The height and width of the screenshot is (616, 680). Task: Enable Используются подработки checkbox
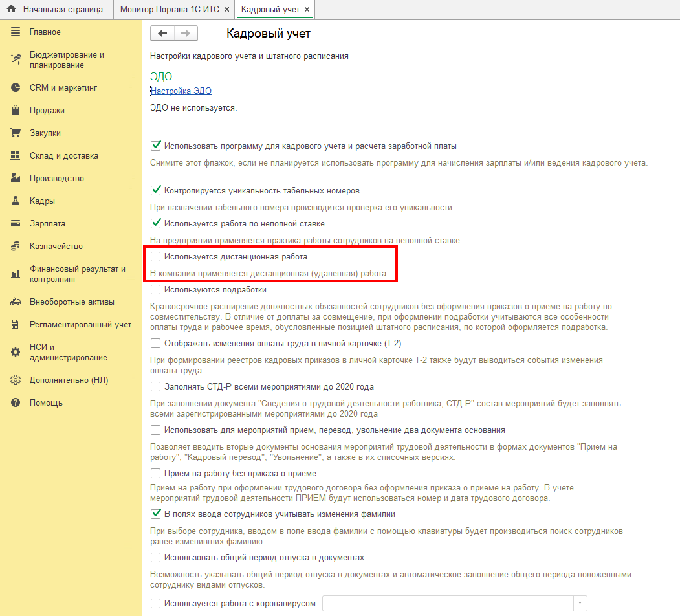[156, 289]
